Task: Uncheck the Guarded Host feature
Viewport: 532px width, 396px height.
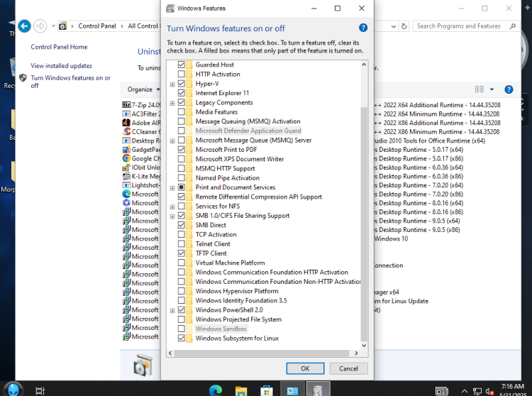Action: 181,65
